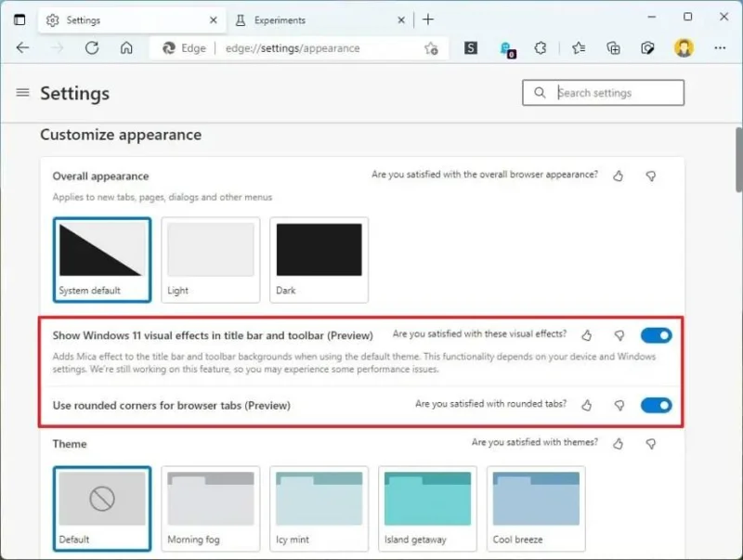Viewport: 743px width, 560px height.
Task: Add this page to favorites with the star-plus icon
Action: click(x=431, y=48)
